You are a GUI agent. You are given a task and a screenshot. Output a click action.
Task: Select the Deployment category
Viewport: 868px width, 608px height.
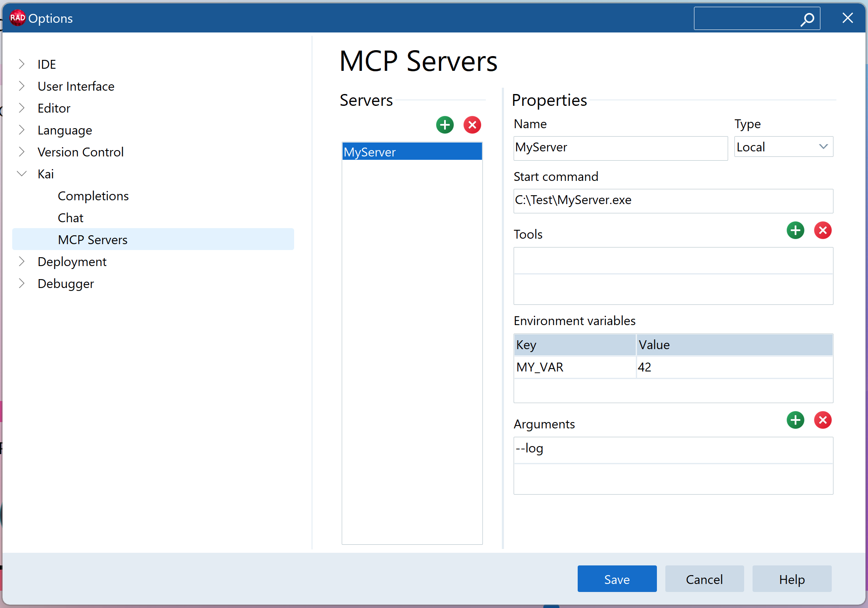pyautogui.click(x=72, y=262)
